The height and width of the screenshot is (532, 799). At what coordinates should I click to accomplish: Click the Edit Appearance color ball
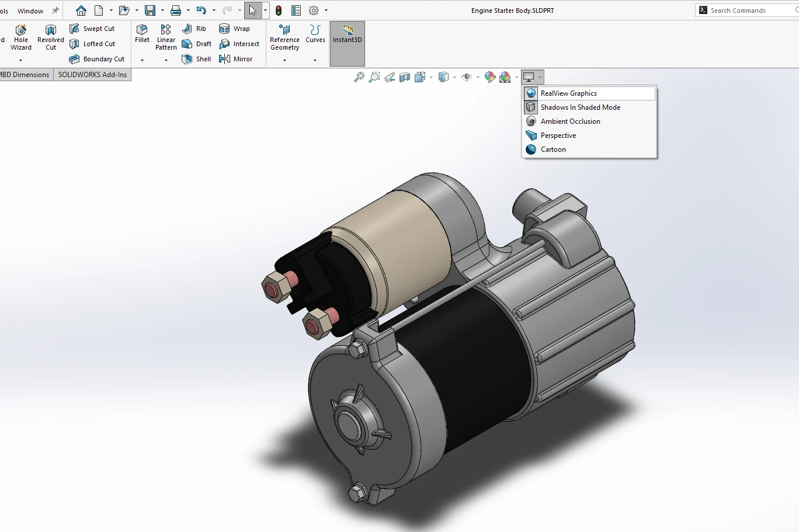[489, 77]
